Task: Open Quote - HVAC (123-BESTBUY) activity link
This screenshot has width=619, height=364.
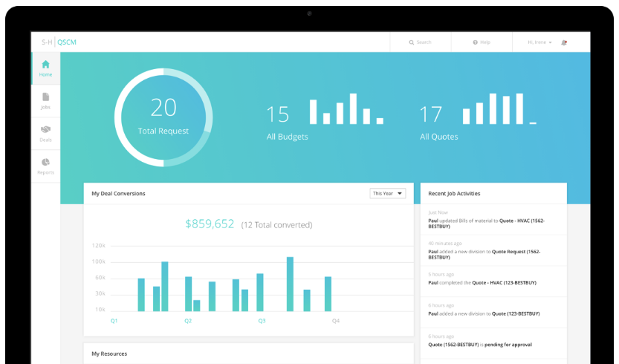Action: tap(504, 283)
